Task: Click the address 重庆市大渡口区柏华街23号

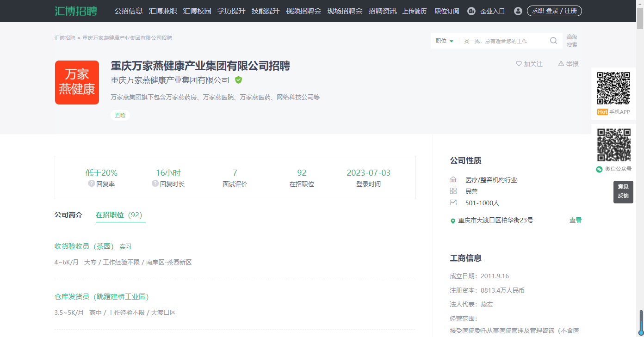Action: coord(495,221)
